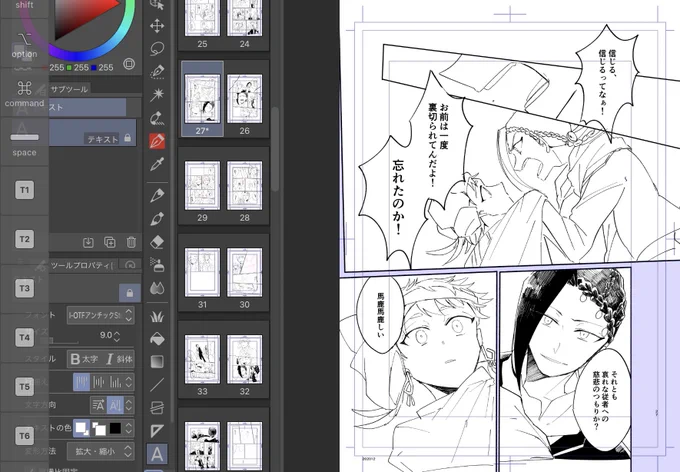Viewport: 680px width, 472px height.
Task: Select the Decoration grass tool
Action: [x=157, y=317]
